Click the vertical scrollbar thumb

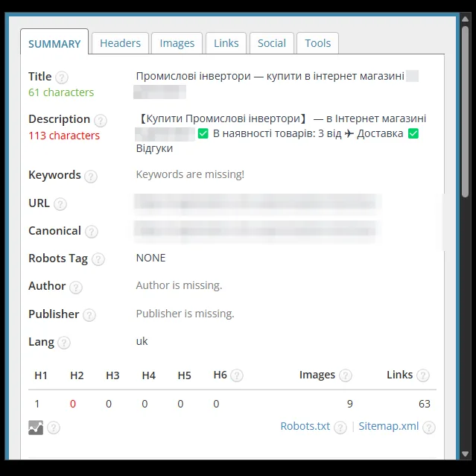(x=465, y=112)
